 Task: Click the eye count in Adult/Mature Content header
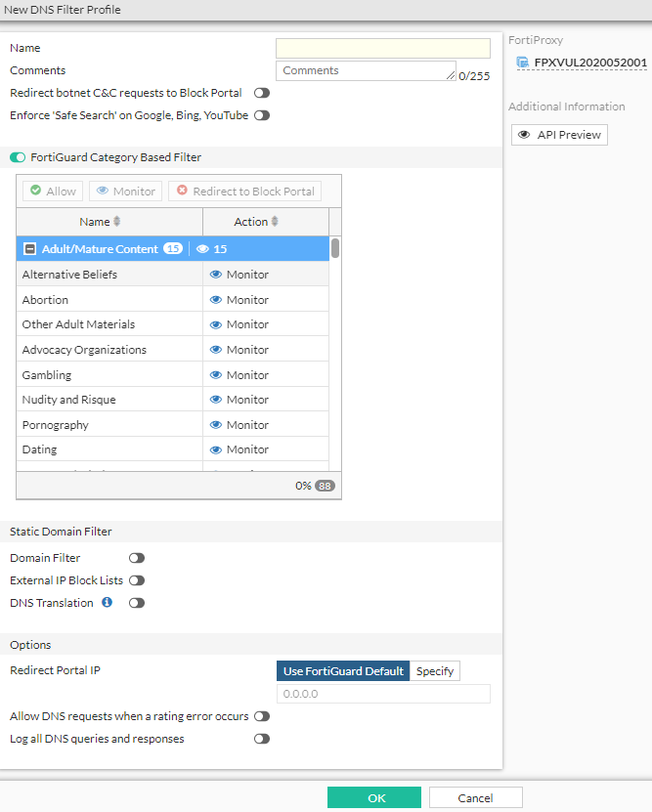212,249
